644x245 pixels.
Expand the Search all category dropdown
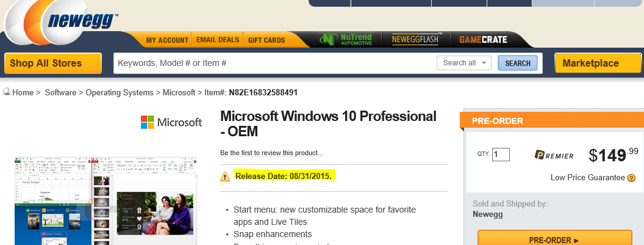(463, 63)
